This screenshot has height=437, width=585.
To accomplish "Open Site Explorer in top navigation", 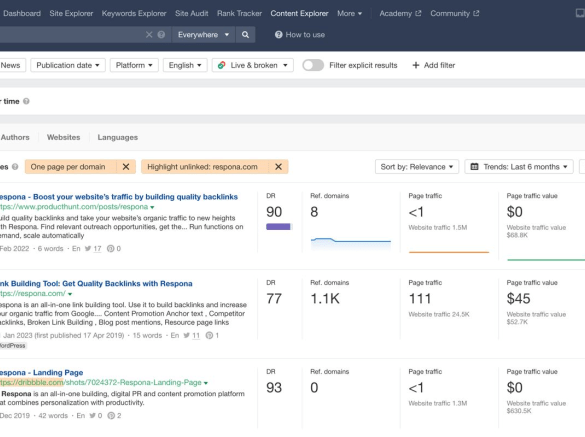I will click(71, 13).
